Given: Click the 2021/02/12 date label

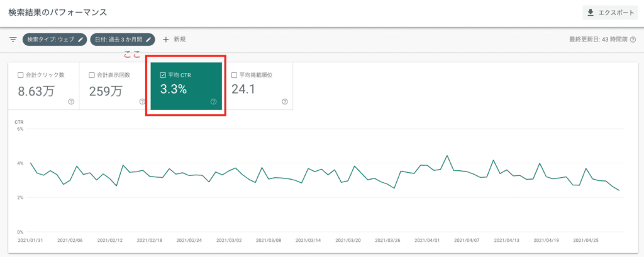Looking at the screenshot, I should [x=109, y=241].
